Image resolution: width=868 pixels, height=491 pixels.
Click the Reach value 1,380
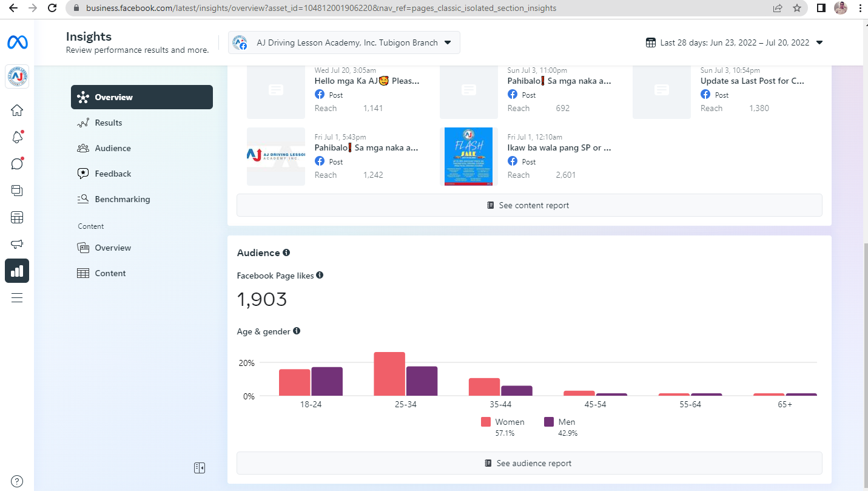point(759,108)
